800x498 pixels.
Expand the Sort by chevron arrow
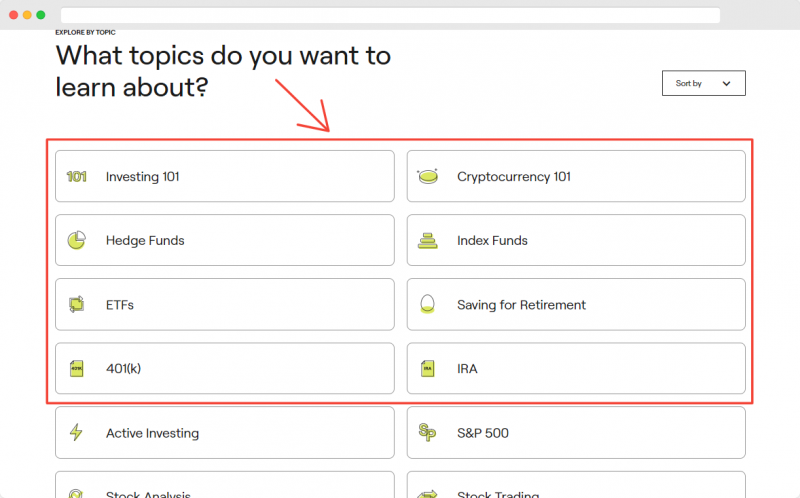[727, 84]
